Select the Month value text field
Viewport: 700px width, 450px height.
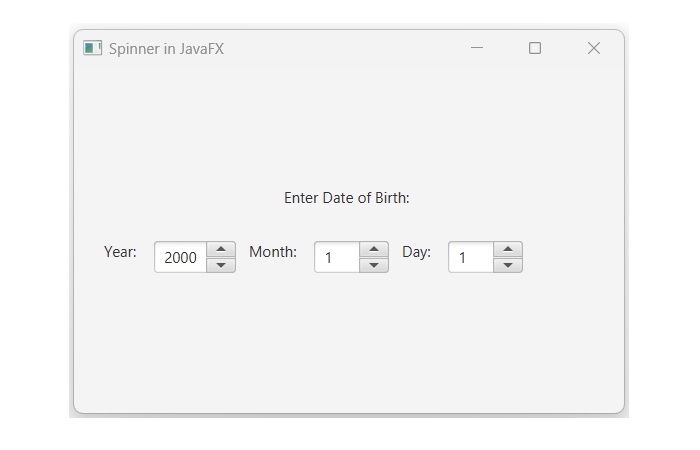[x=337, y=258]
